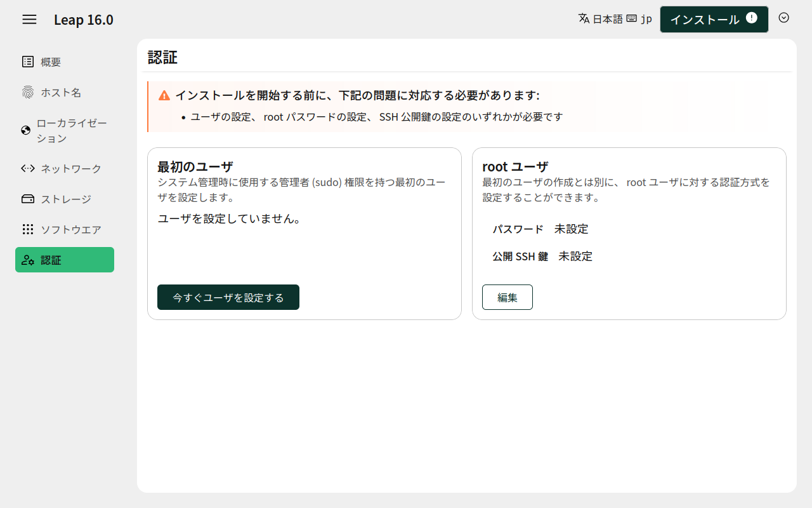Click the globe icon for ローカライゼーション
This screenshot has height=508, width=812.
[x=26, y=130]
